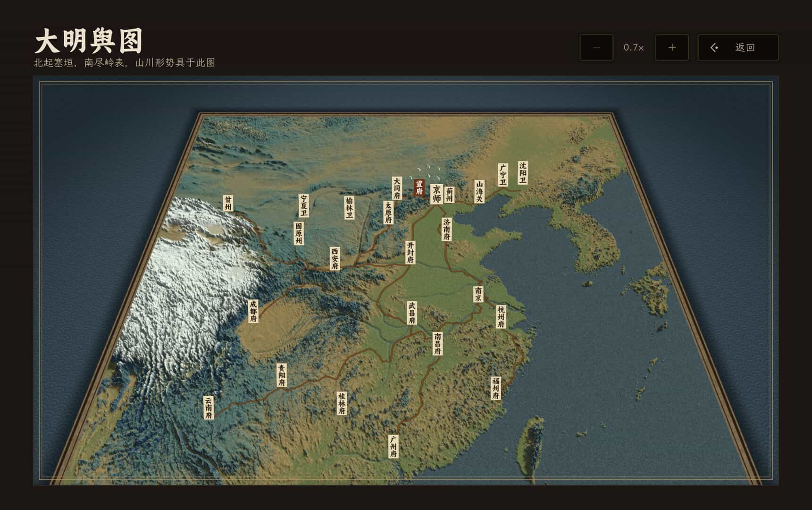Click the 蓟州 map label
This screenshot has height=510, width=812.
point(450,195)
